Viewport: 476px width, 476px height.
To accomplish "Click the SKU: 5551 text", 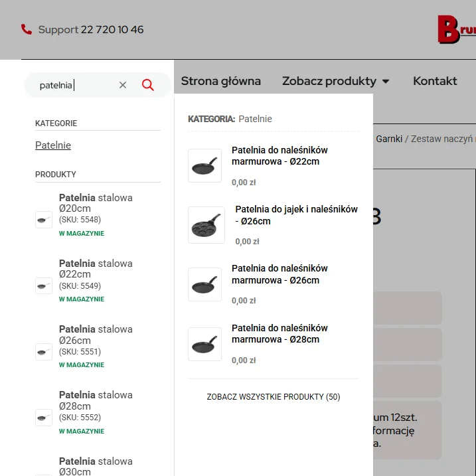I will pyautogui.click(x=80, y=352).
